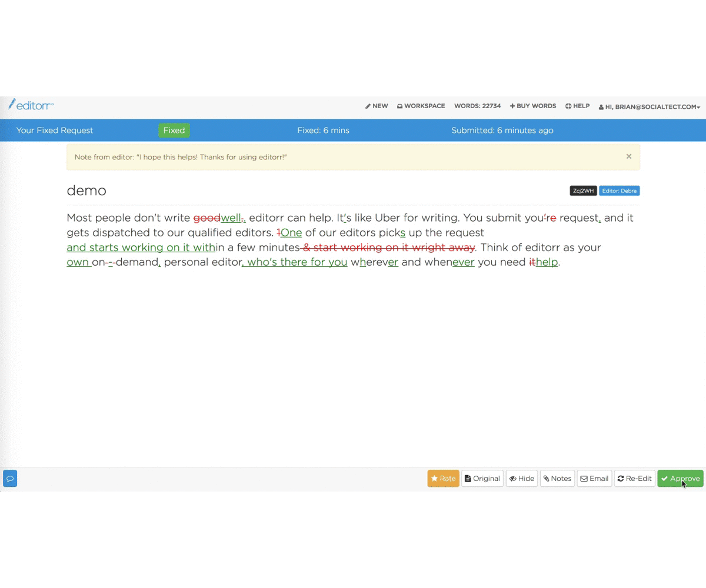Click the deleted word 'good'
The height and width of the screenshot is (588, 706).
[207, 218]
